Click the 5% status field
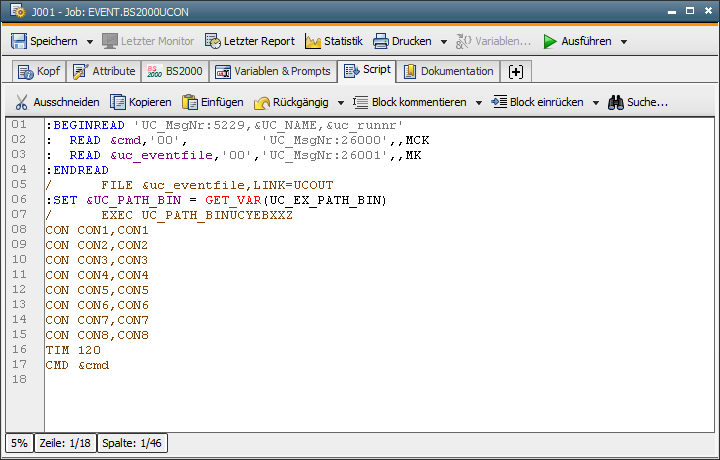 click(x=19, y=443)
